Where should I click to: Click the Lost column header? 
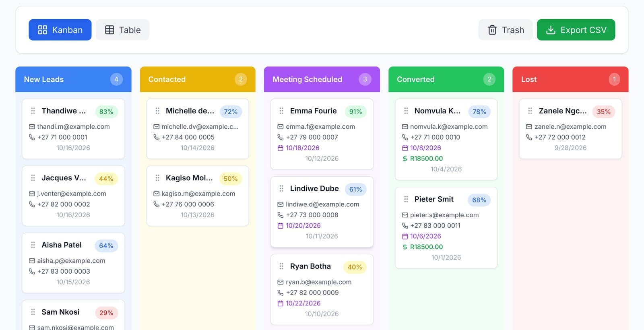click(570, 79)
